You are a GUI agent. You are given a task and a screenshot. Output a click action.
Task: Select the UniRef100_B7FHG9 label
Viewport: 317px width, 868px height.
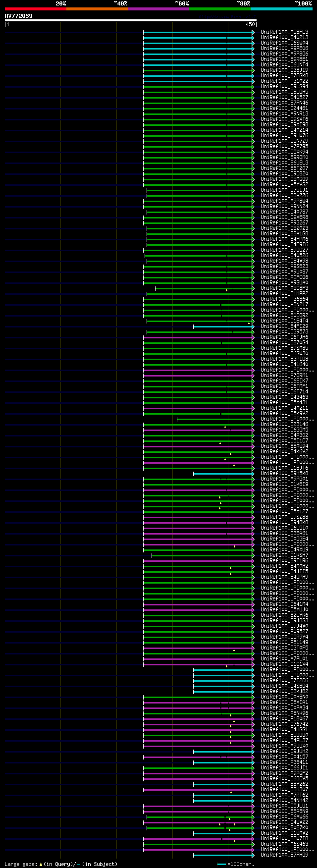pos(284,855)
